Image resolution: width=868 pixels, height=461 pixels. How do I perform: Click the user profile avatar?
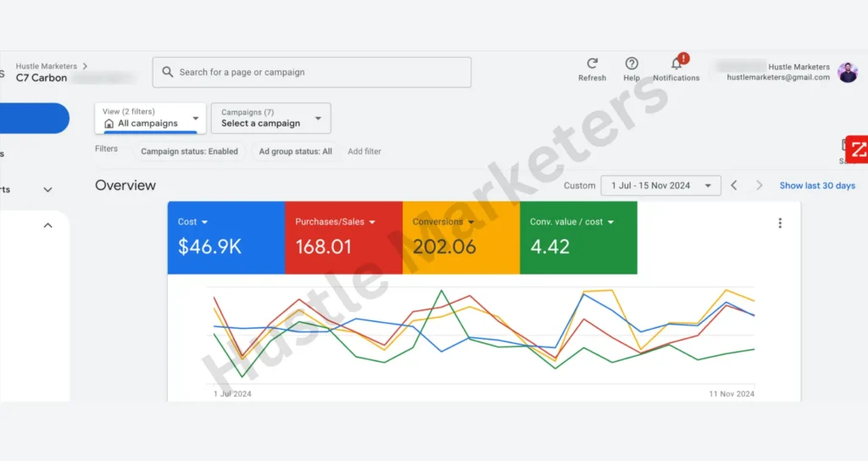848,72
